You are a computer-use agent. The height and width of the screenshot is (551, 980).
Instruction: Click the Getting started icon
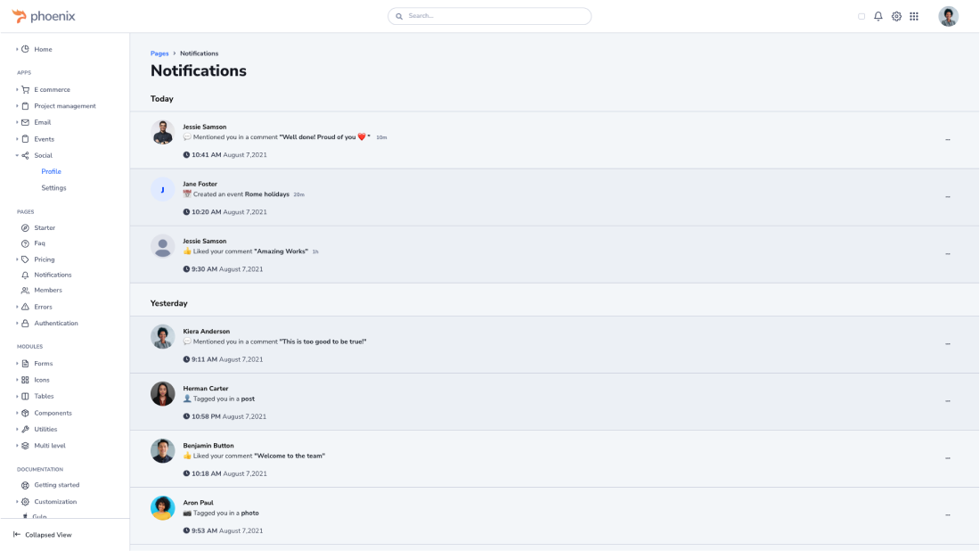[x=25, y=485]
